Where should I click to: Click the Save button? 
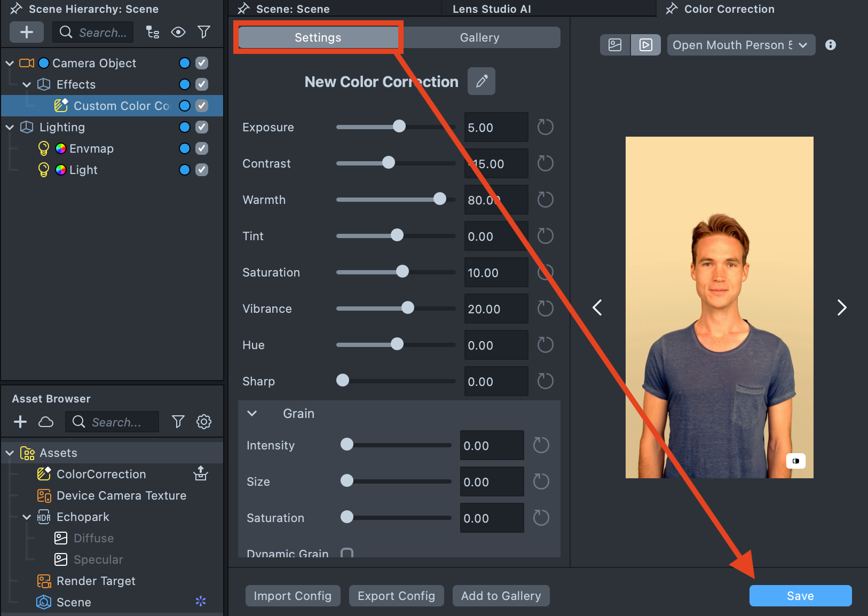coord(800,596)
